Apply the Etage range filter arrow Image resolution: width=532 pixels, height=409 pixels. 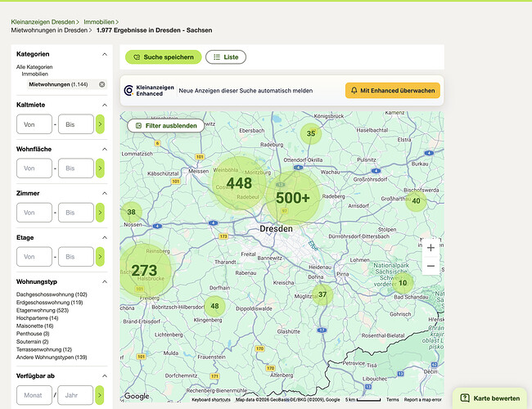[x=100, y=256]
